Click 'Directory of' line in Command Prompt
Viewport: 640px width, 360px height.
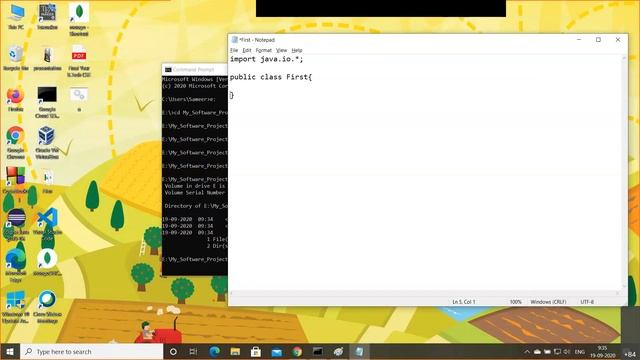tap(196, 206)
